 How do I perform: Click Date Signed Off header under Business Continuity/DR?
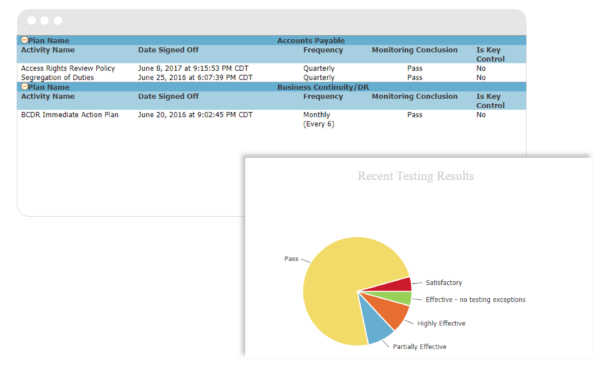coord(168,96)
